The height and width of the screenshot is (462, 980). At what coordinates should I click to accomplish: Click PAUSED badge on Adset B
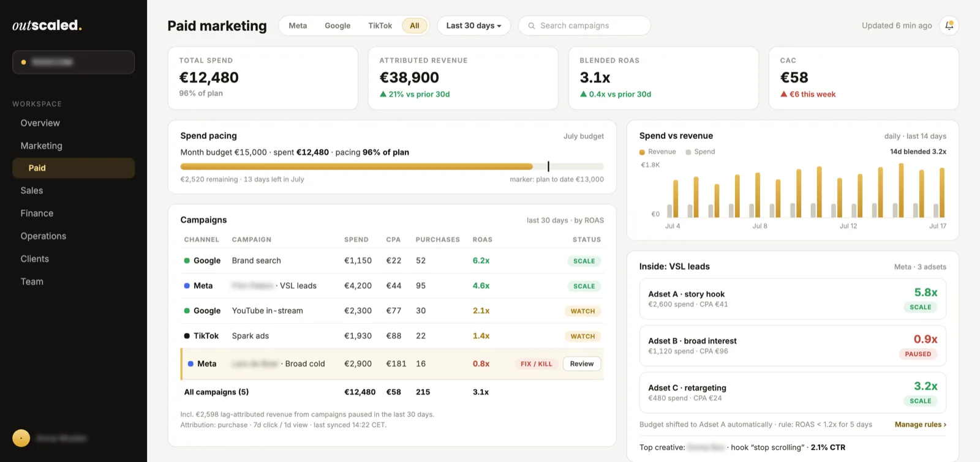coord(918,354)
